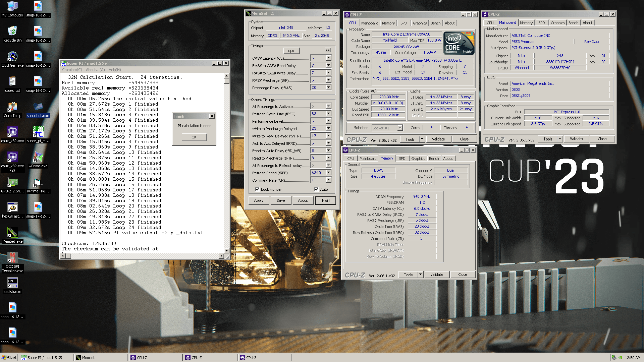
Task: Open coord.txt file icon
Action: pyautogui.click(x=12, y=84)
